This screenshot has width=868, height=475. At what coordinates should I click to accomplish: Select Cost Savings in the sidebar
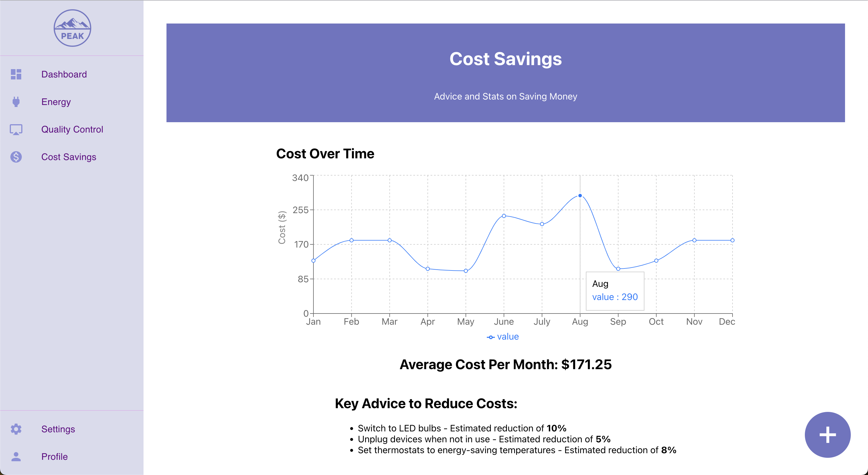click(x=69, y=157)
